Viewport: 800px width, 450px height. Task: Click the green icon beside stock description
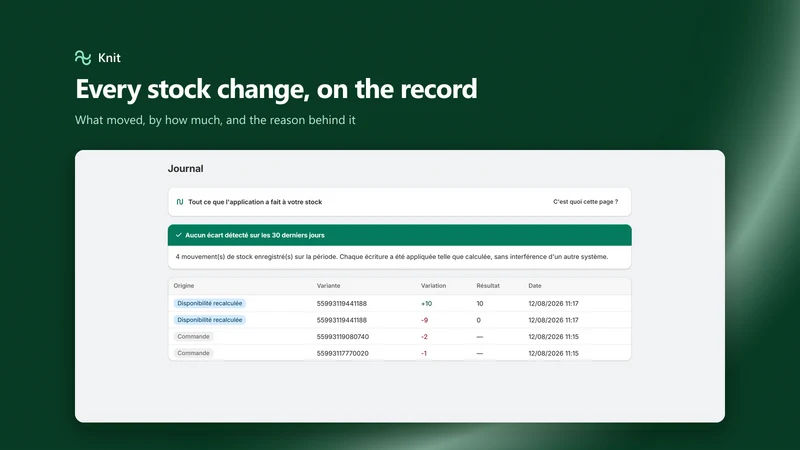click(180, 202)
